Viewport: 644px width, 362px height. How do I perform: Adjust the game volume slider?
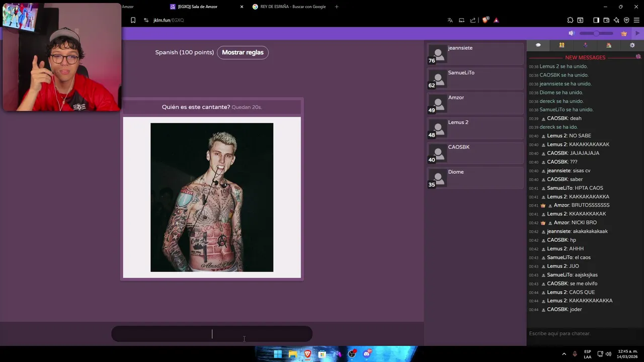(596, 33)
